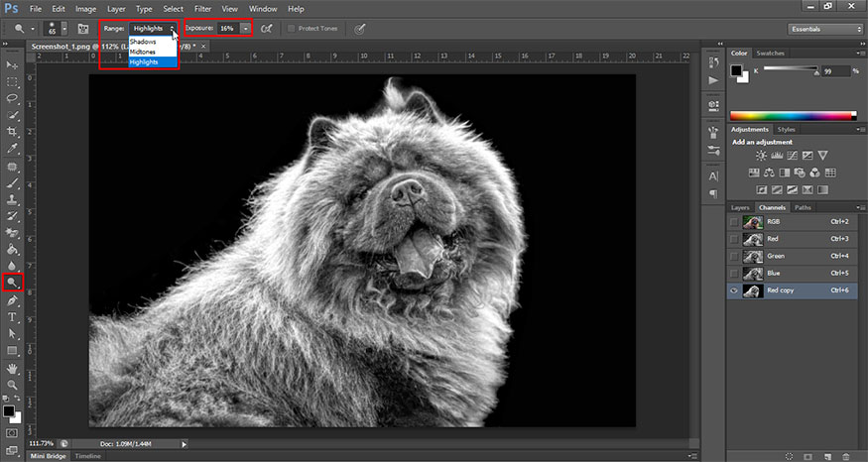The height and width of the screenshot is (462, 868).
Task: Choose Midtones from the Range list
Action: (153, 52)
